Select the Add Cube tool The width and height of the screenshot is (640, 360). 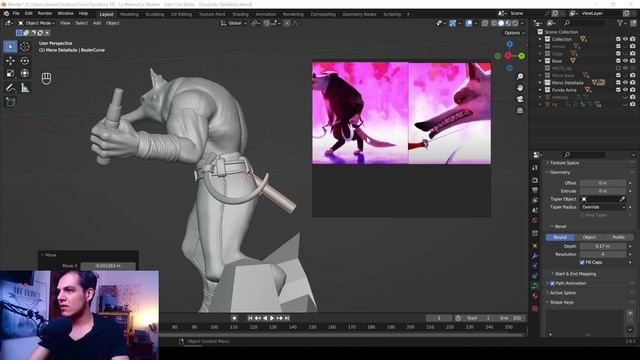[10, 102]
